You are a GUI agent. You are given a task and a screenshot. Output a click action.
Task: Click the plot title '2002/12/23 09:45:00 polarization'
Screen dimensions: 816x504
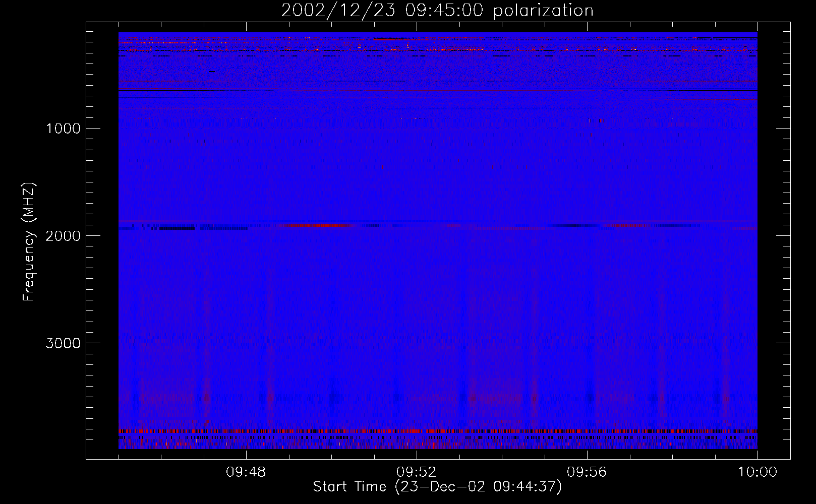coord(437,10)
